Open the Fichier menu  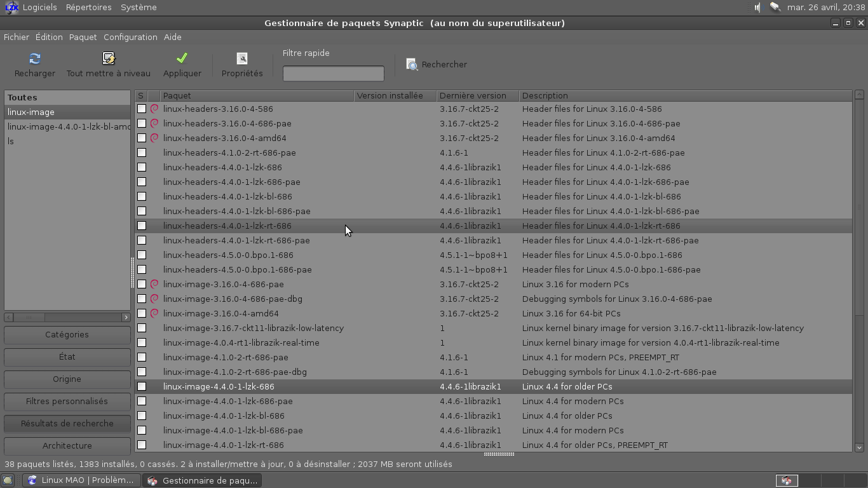(17, 37)
